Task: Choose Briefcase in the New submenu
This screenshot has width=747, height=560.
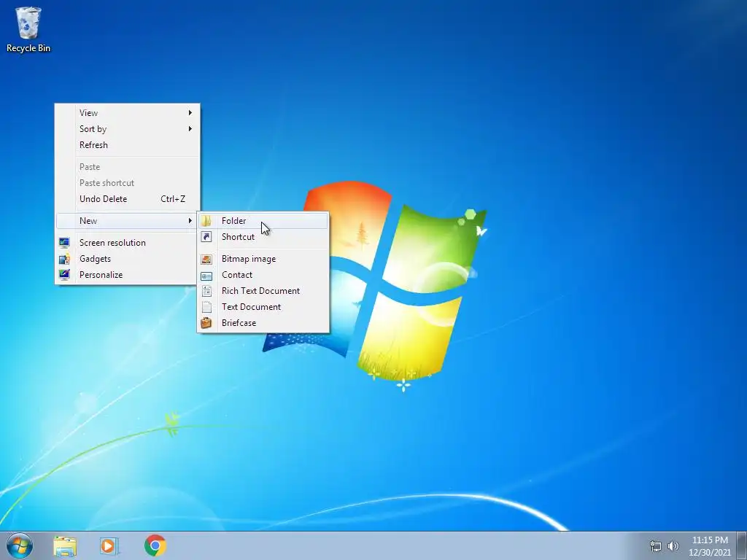Action: (x=263, y=323)
